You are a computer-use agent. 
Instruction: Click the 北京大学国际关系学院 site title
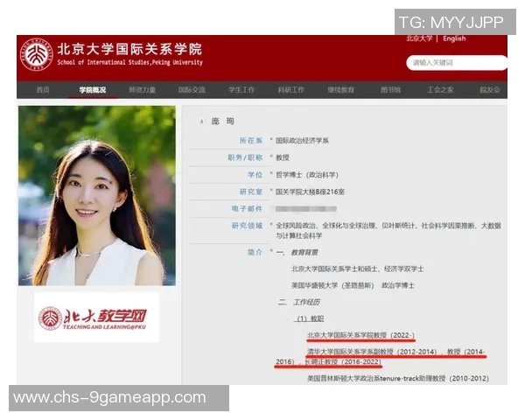(x=129, y=49)
